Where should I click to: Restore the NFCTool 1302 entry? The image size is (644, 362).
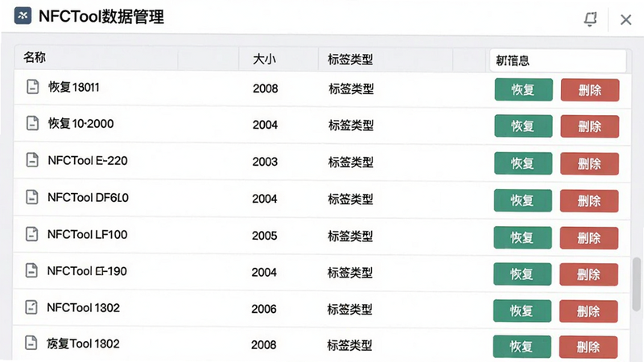point(522,311)
